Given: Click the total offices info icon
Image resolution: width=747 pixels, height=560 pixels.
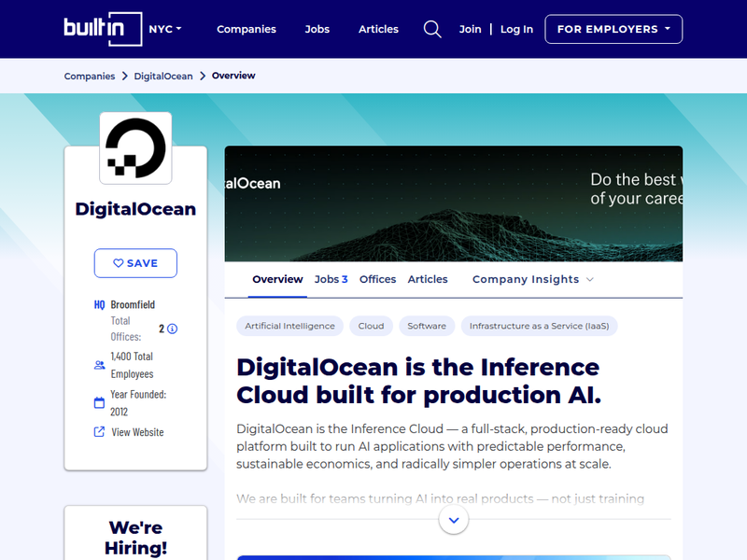Looking at the screenshot, I should [x=173, y=329].
